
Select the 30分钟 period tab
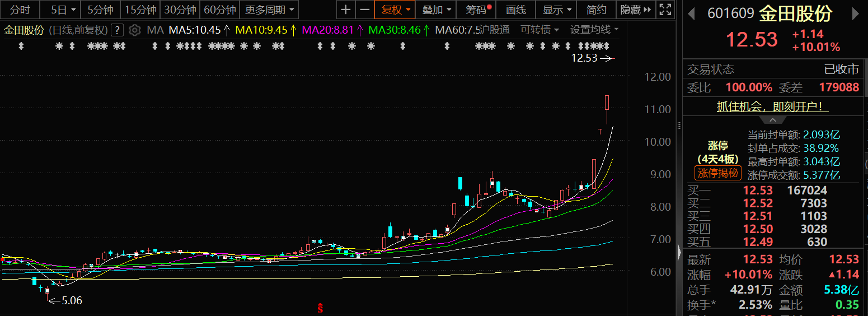click(180, 10)
